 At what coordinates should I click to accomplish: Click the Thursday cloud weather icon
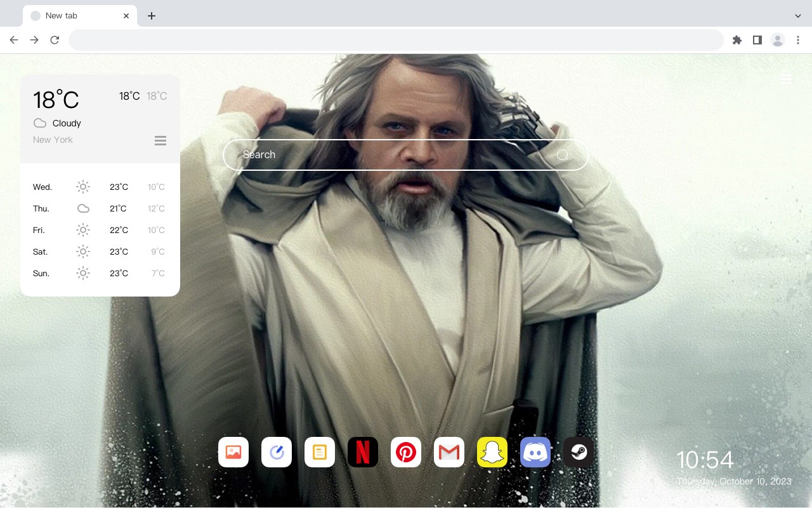coord(83,208)
